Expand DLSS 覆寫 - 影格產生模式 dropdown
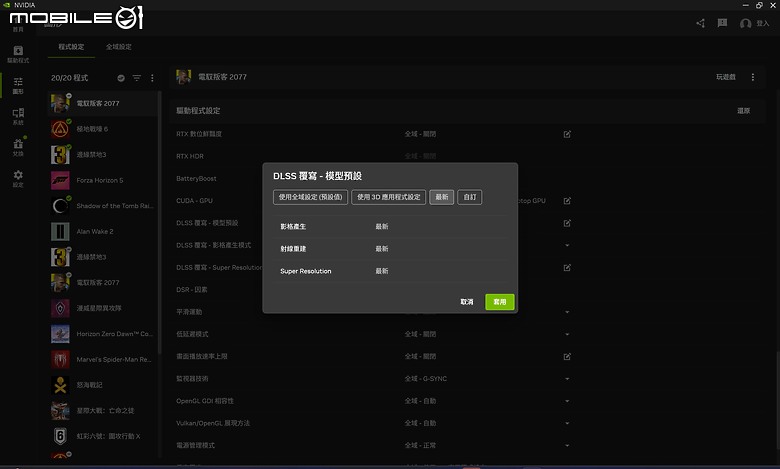780x469 pixels. (567, 245)
